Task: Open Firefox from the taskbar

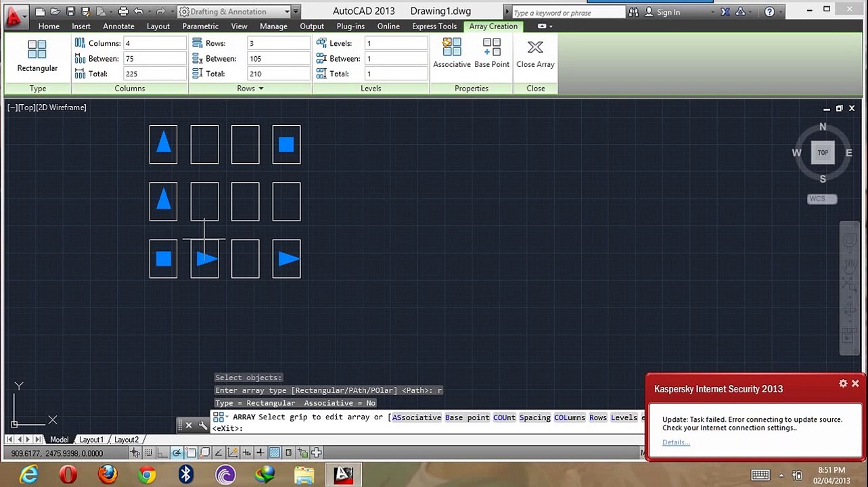Action: [x=107, y=475]
